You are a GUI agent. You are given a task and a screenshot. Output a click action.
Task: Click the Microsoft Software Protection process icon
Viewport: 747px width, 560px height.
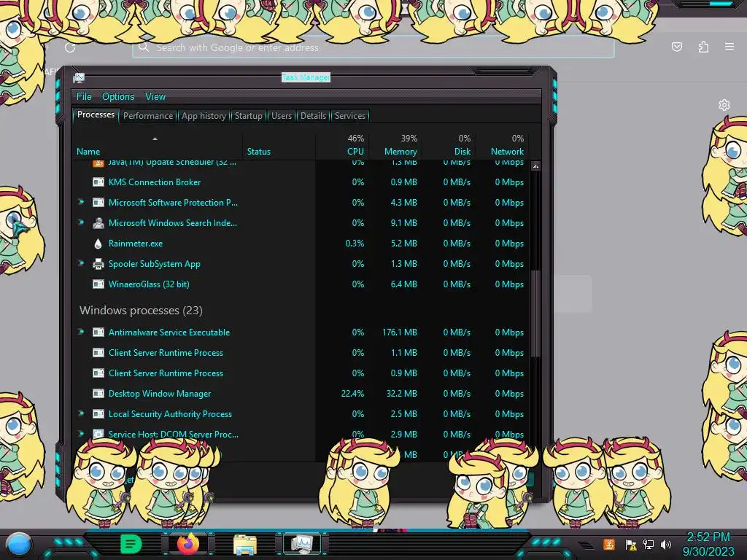pyautogui.click(x=98, y=203)
